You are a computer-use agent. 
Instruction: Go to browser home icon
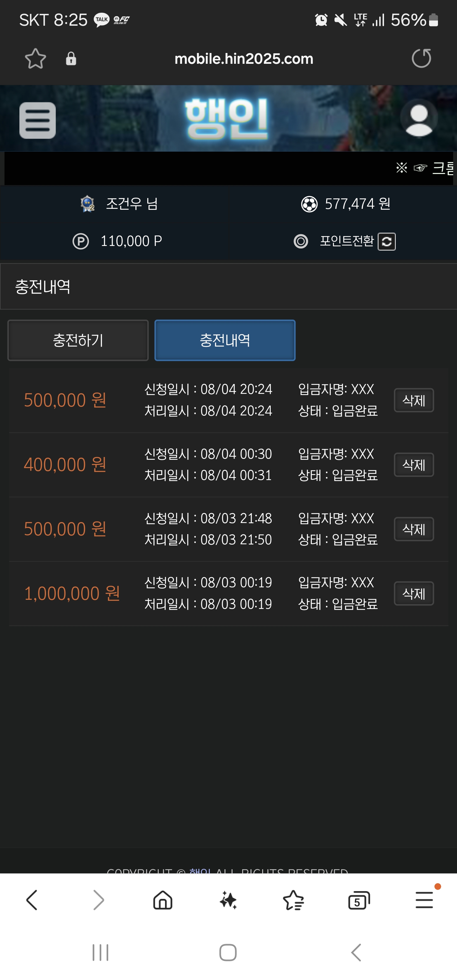point(163,900)
